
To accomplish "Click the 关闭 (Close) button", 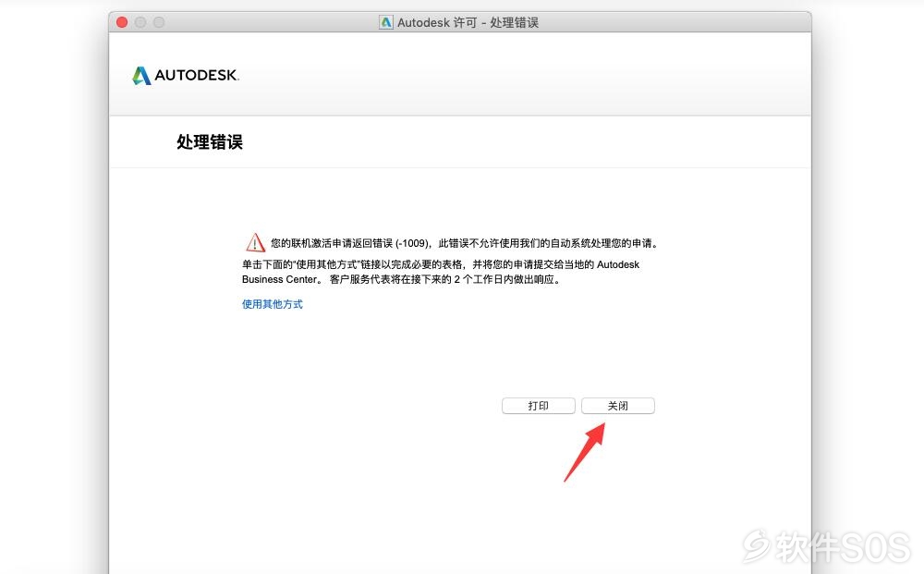I will (617, 406).
